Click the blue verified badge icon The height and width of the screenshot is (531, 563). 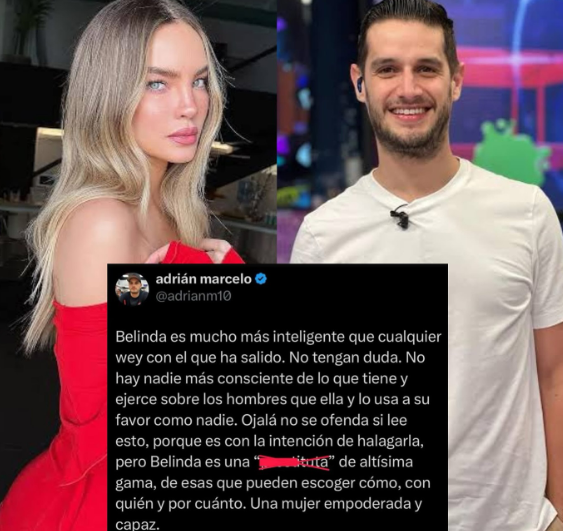tap(260, 279)
